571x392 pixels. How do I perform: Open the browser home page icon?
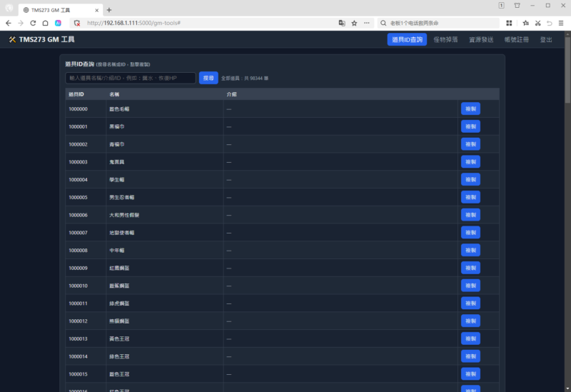coord(45,23)
